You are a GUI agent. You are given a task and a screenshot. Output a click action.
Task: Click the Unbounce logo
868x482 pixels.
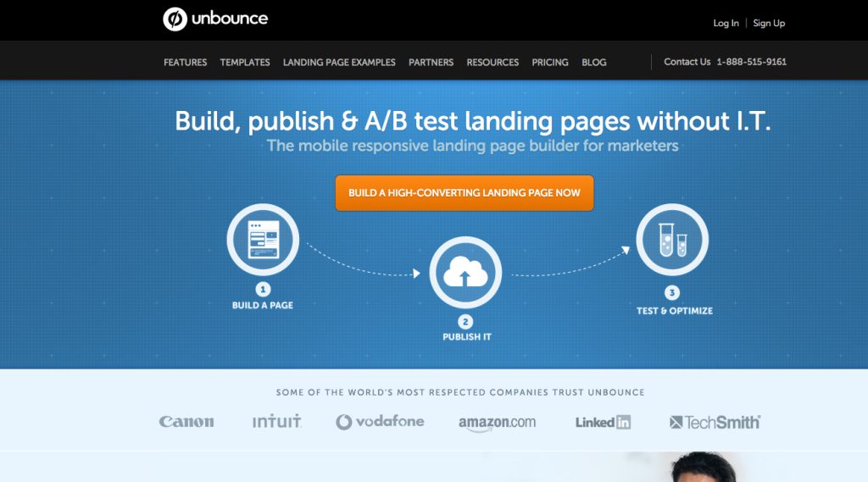click(215, 19)
